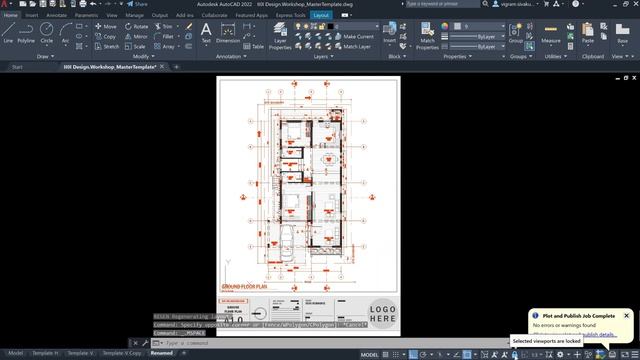Switch to the Output ribbon tab

(x=160, y=15)
